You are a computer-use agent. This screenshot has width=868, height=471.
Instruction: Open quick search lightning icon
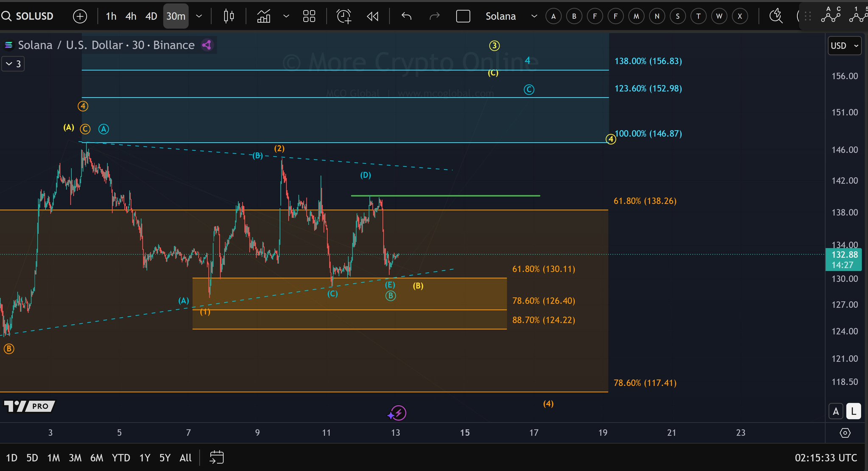pos(776,16)
